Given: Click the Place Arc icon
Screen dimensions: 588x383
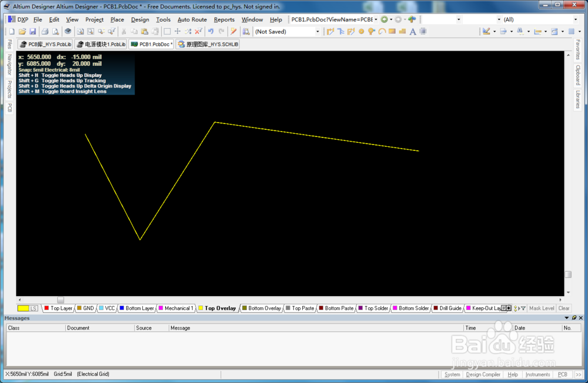Looking at the screenshot, I should 382,32.
